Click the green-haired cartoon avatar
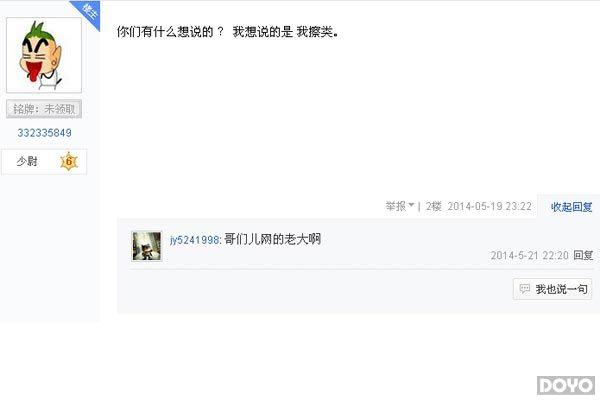This screenshot has height=400, width=600. click(x=44, y=55)
